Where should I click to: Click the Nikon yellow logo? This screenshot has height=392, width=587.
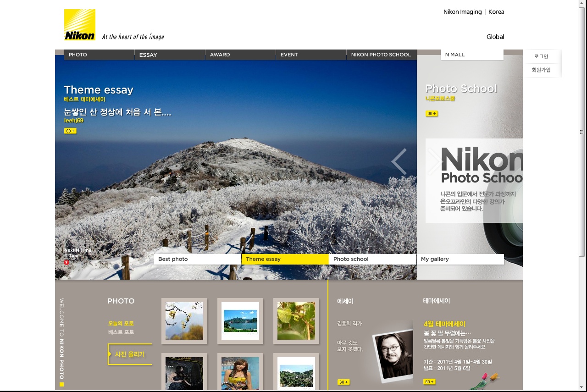[80, 25]
